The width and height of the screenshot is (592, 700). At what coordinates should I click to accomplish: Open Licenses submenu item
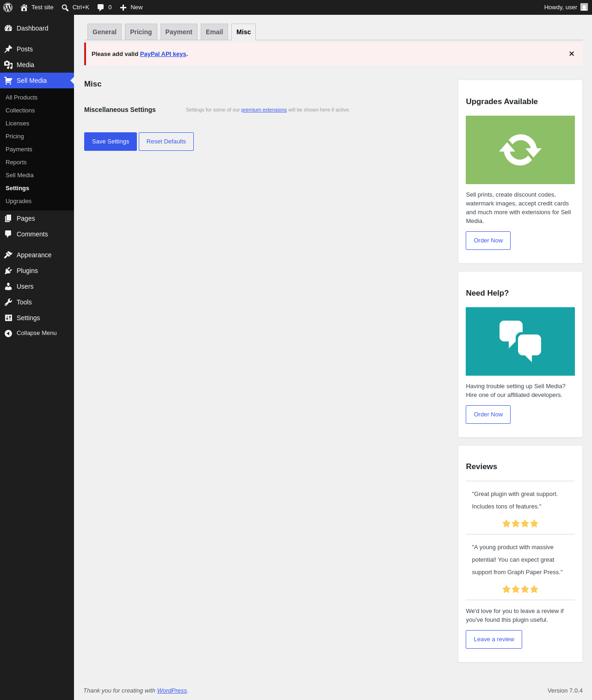37,124
